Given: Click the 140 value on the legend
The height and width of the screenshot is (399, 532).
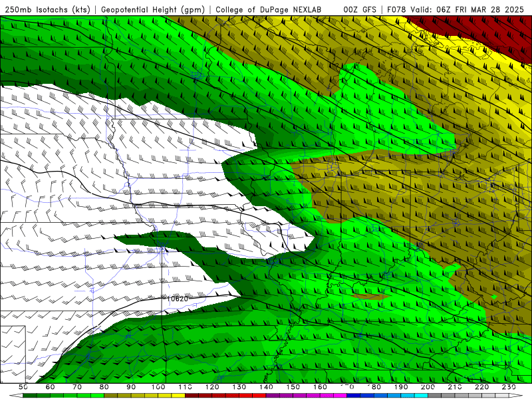Looking at the screenshot, I should click(x=266, y=387).
